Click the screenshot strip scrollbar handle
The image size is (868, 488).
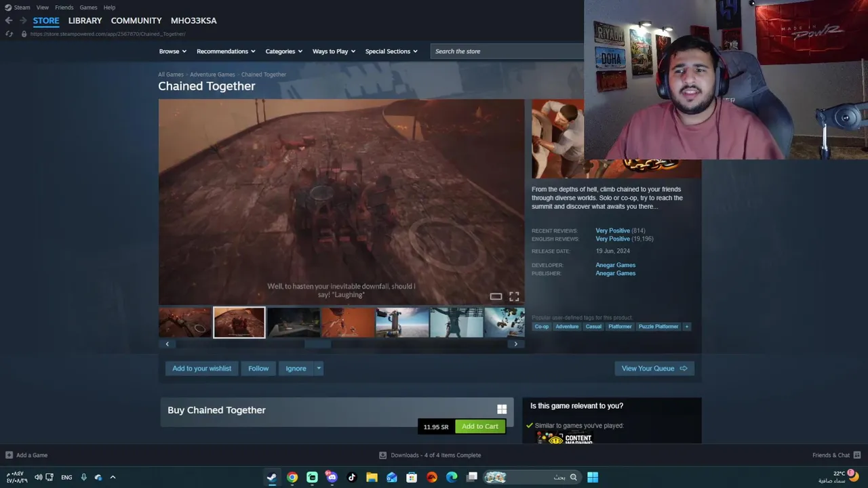point(317,344)
